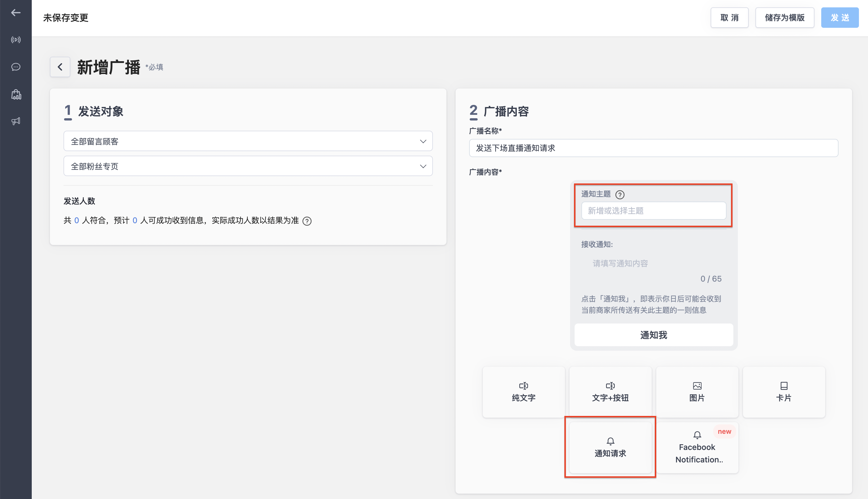Expand the 全部粉丝专页 dropdown
The width and height of the screenshot is (868, 499).
pyautogui.click(x=248, y=166)
